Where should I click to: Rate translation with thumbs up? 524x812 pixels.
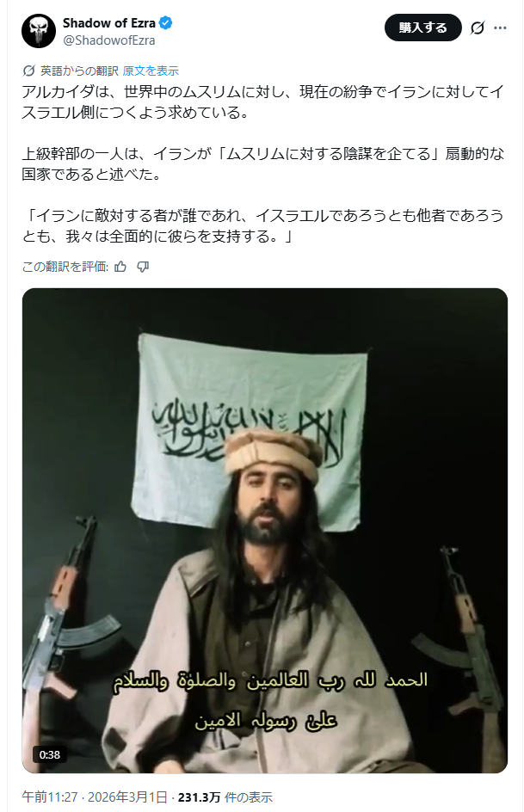point(120,267)
